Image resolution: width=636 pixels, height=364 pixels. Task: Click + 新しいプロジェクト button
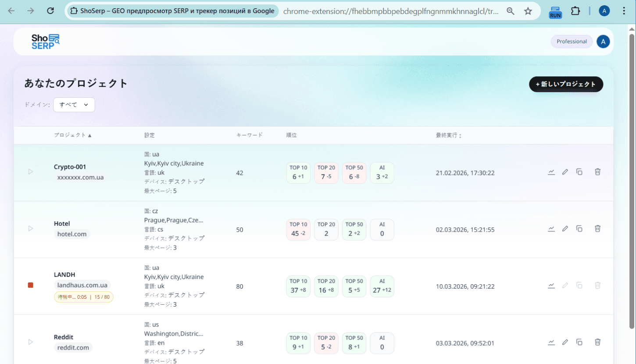point(566,84)
